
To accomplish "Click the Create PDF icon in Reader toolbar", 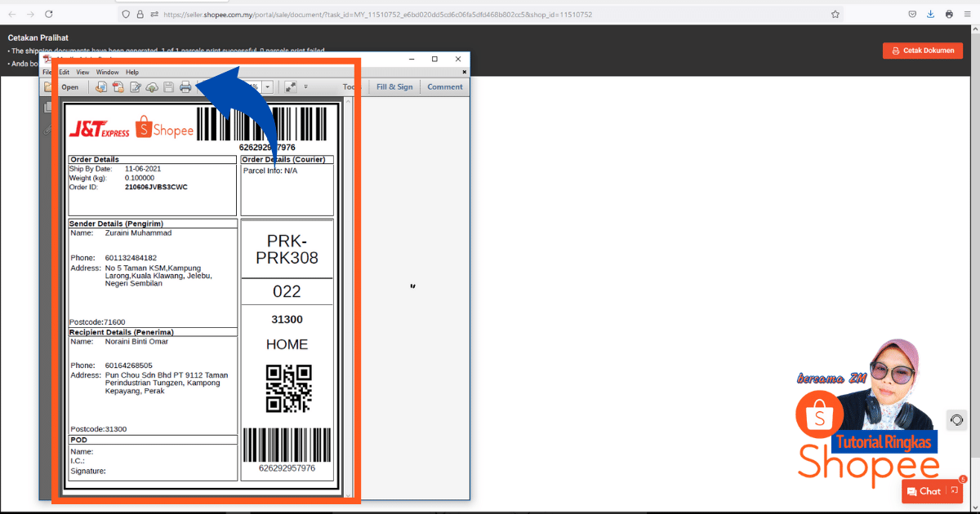I will [118, 87].
